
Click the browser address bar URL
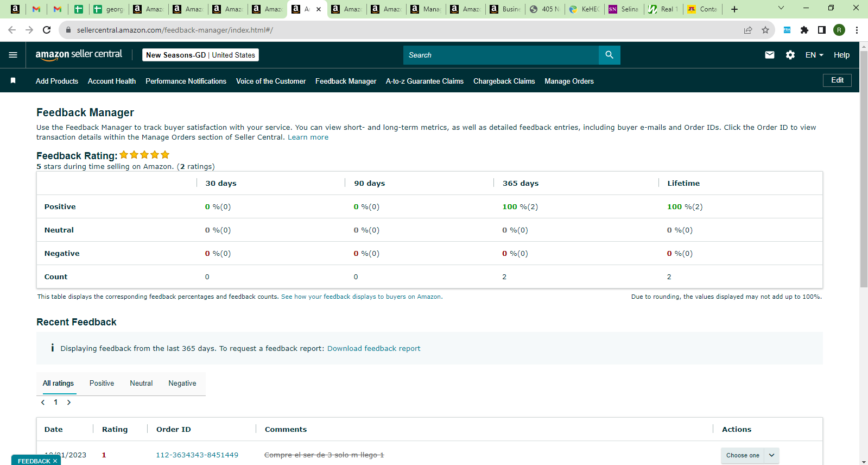point(175,30)
